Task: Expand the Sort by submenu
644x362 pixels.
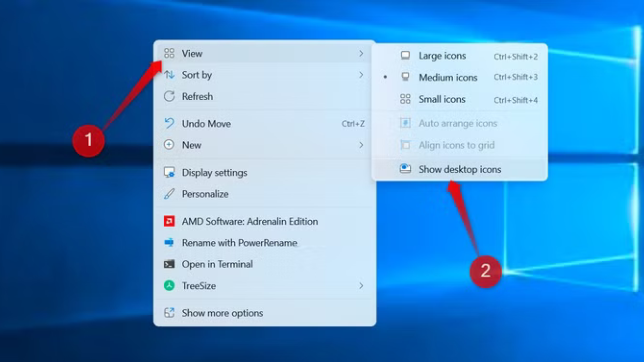Action: click(361, 75)
